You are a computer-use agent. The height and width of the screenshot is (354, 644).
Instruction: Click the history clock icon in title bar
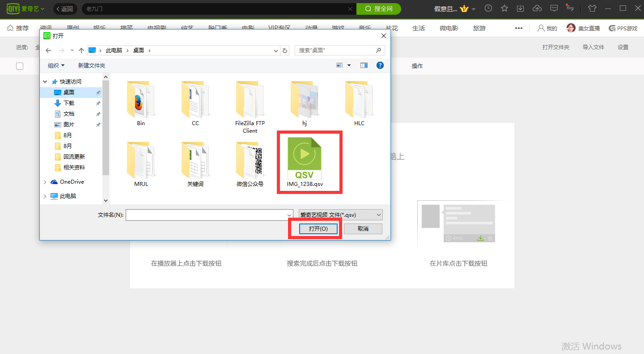pos(488,8)
